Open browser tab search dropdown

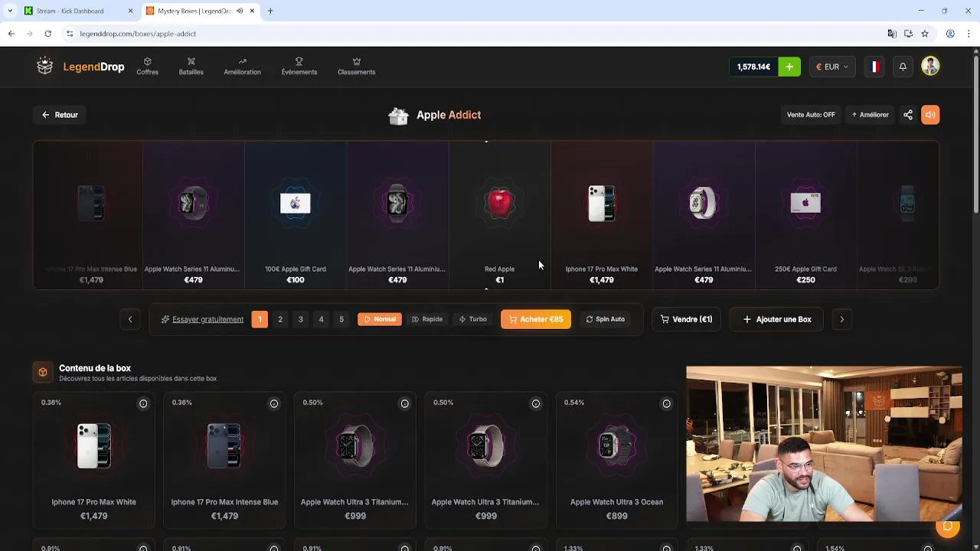(10, 11)
